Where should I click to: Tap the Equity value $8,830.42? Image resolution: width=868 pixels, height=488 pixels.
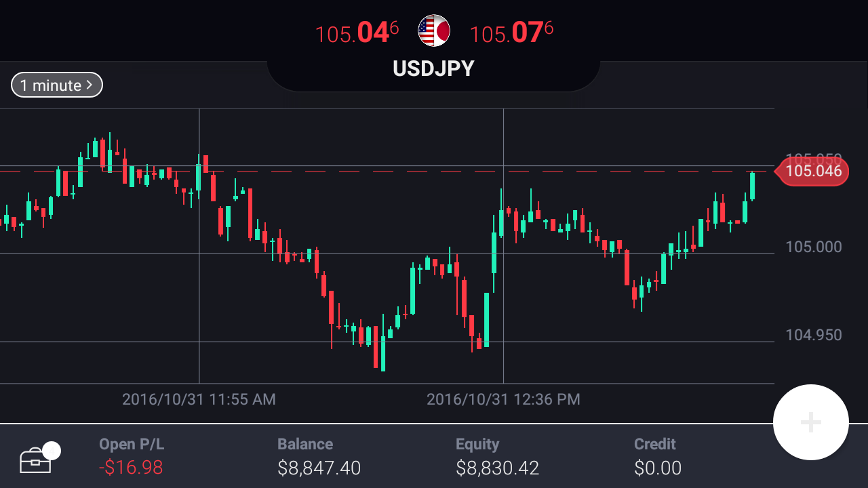click(498, 468)
